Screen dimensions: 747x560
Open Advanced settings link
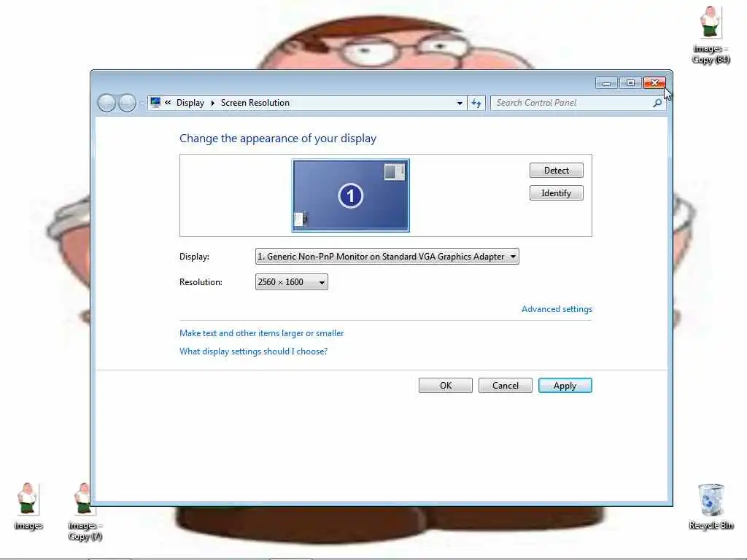pyautogui.click(x=557, y=309)
